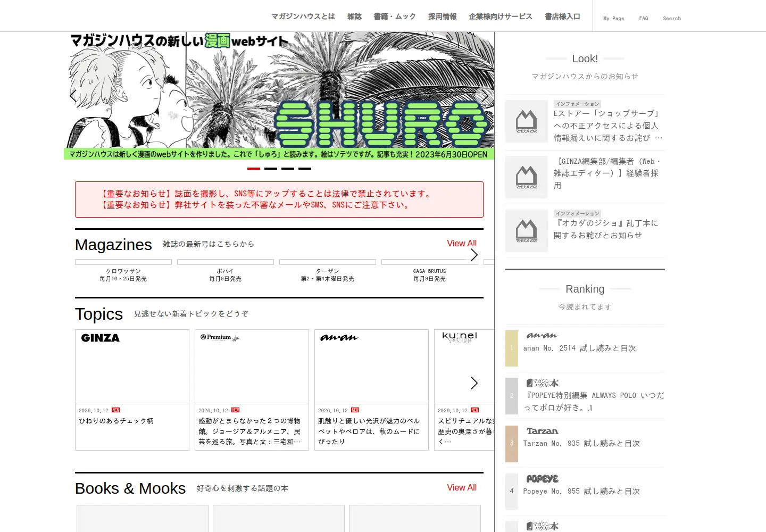Click POPEYE logo in ranking list
766x532 pixels.
coord(542,479)
